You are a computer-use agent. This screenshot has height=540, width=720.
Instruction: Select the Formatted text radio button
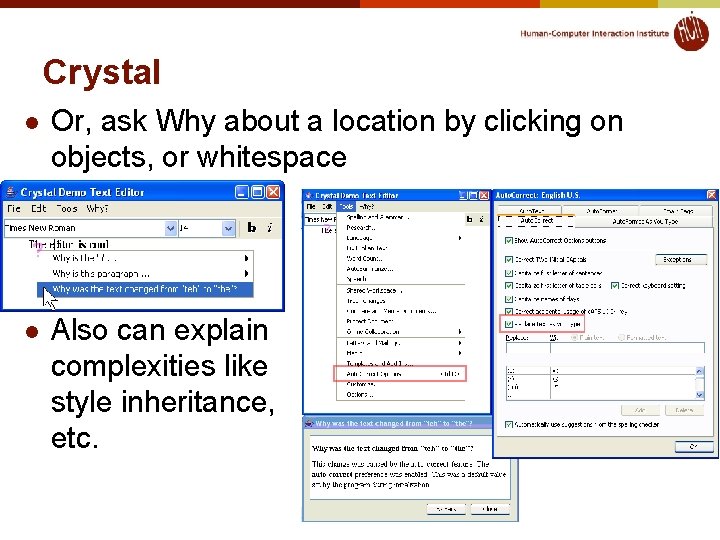[621, 338]
